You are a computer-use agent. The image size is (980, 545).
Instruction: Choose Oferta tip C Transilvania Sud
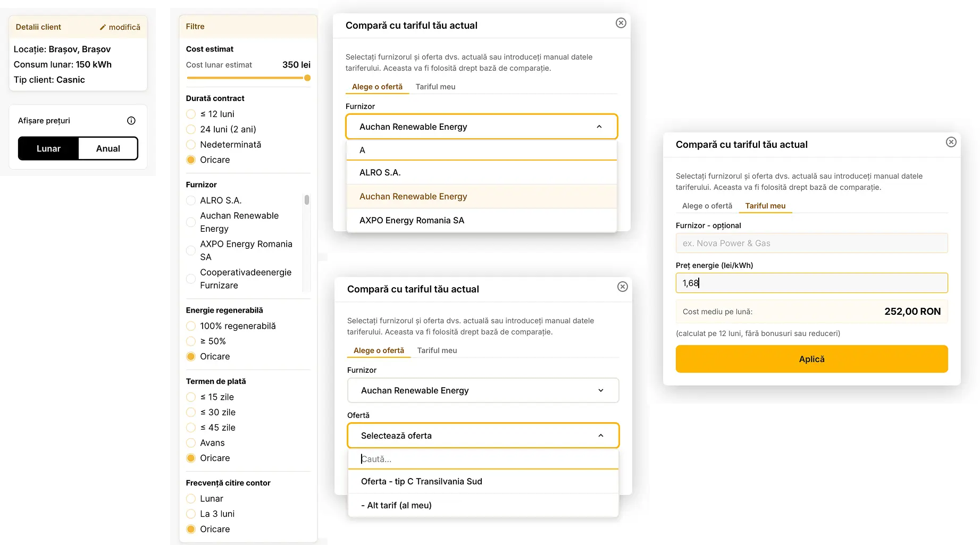click(x=421, y=481)
